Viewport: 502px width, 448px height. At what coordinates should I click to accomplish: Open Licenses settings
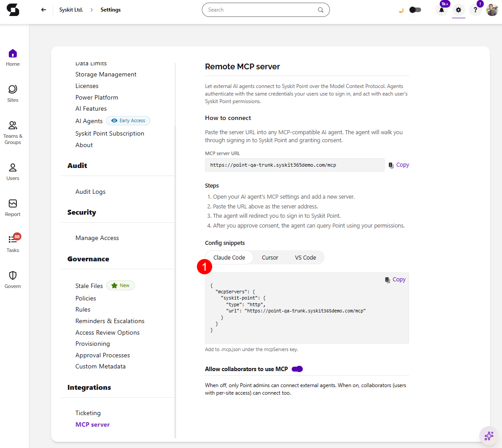tap(87, 86)
